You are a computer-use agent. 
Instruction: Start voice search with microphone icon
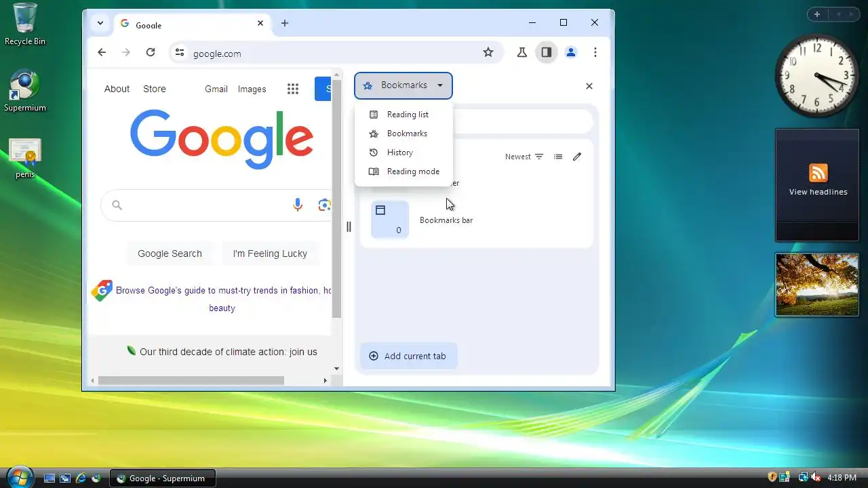[298, 205]
